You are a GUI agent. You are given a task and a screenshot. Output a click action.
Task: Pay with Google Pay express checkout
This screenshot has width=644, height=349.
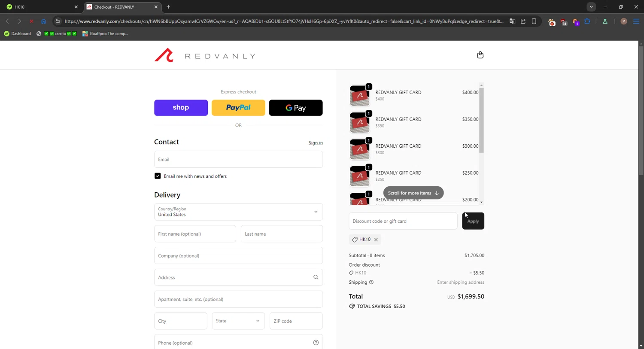(296, 108)
